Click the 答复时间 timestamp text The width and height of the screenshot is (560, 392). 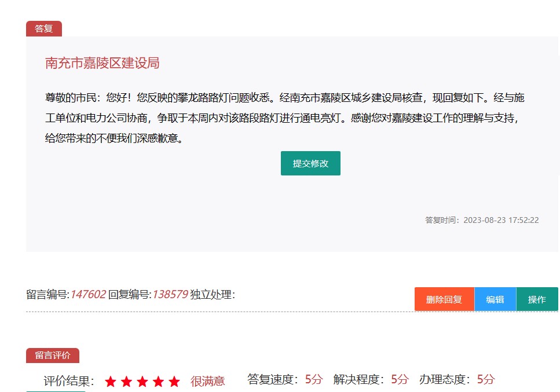coord(482,220)
